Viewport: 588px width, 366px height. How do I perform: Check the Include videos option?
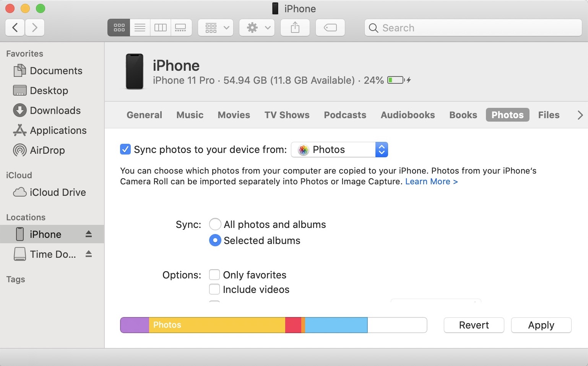214,289
